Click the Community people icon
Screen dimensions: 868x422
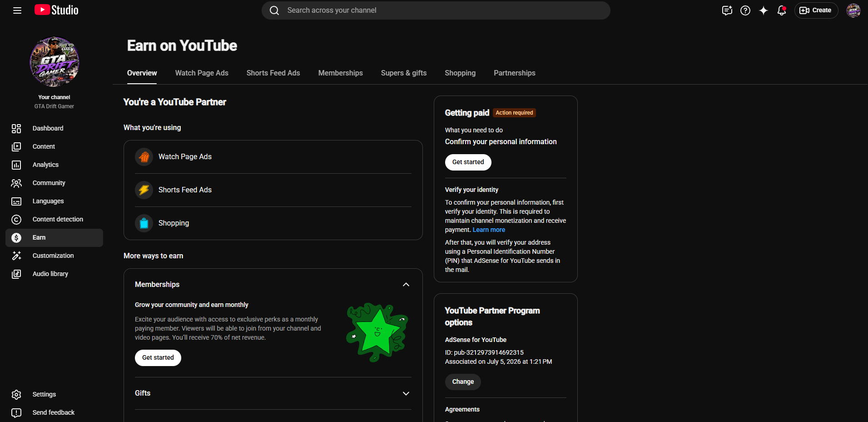click(x=16, y=183)
